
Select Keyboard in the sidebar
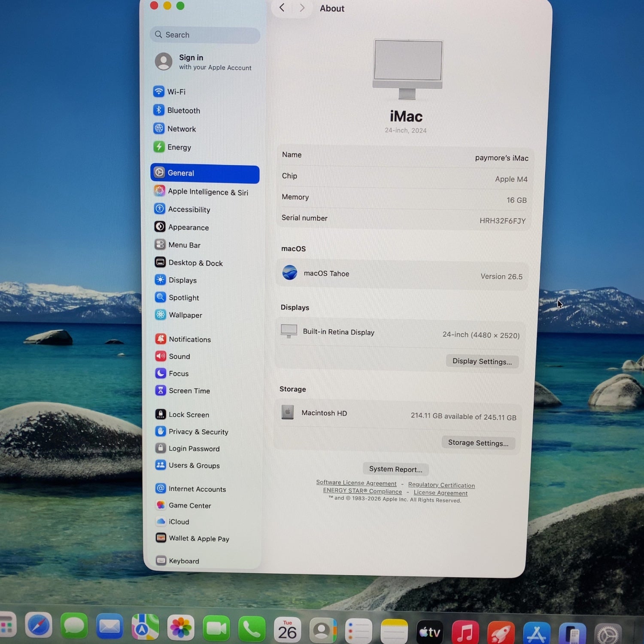coord(178,561)
